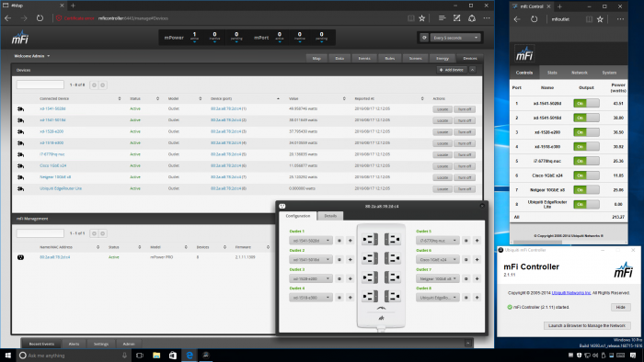The image size is (644, 362).
Task: Open the 80:2a:a8:78:2d:c4 link in mFi Management
Action: pyautogui.click(x=54, y=257)
